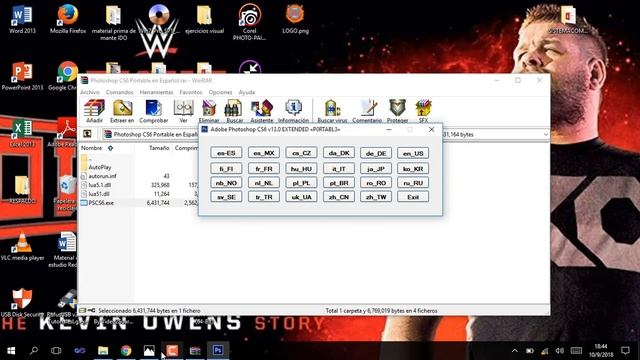Choose the da_DK language button

click(339, 153)
